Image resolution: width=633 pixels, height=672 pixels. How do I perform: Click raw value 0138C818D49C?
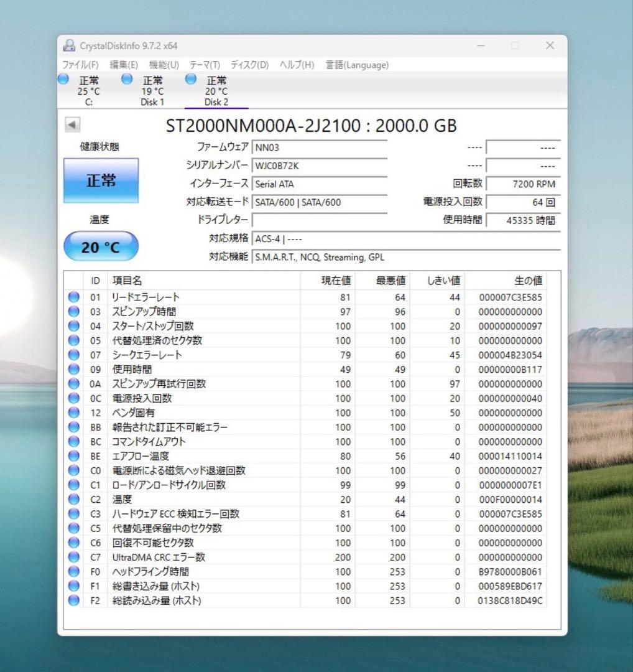point(510,600)
